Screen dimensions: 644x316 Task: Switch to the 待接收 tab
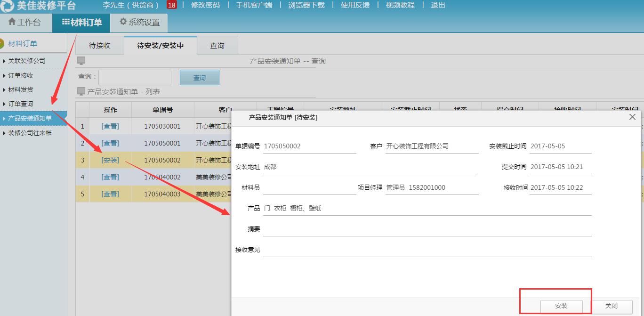99,45
